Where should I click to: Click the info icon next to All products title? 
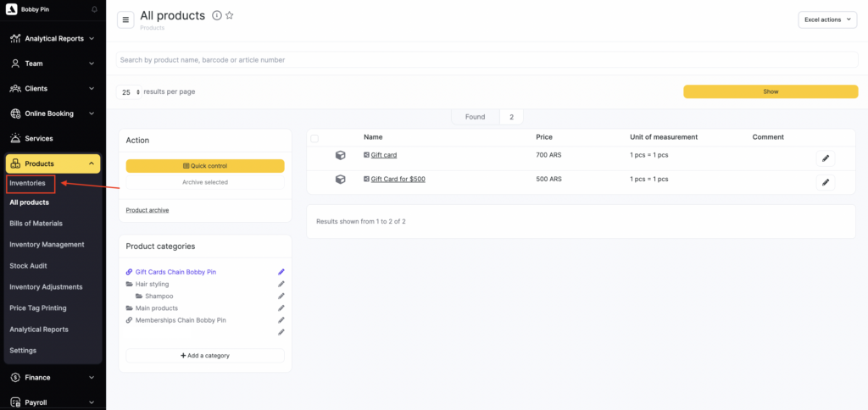click(x=217, y=16)
